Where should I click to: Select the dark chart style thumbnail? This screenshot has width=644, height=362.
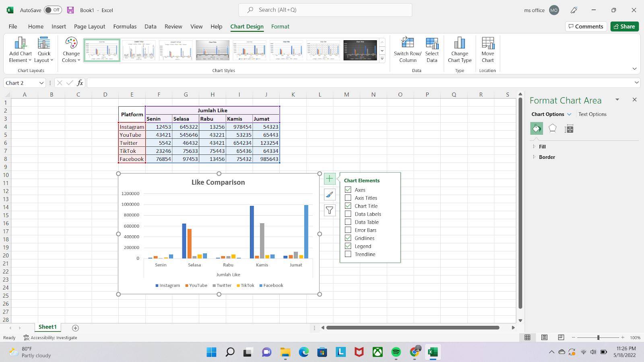[360, 50]
